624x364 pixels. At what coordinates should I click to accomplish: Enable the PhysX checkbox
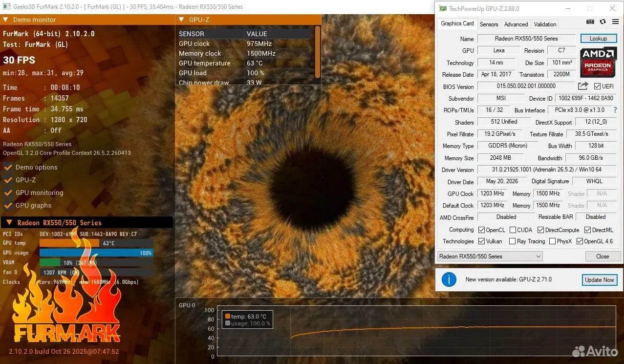pos(552,241)
